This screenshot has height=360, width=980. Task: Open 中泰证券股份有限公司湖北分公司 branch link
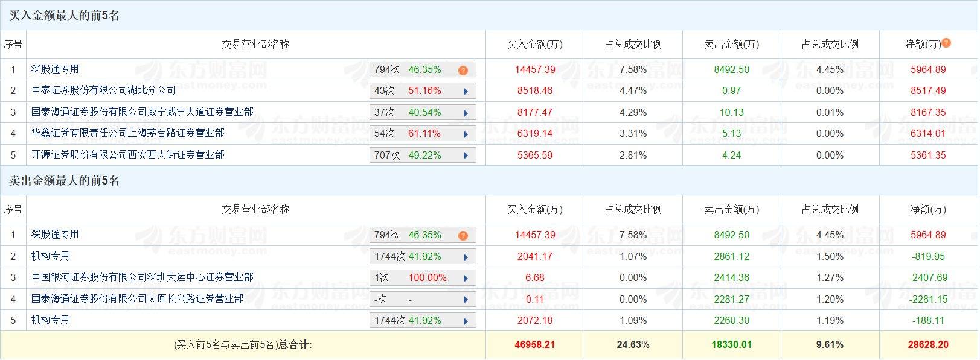103,90
